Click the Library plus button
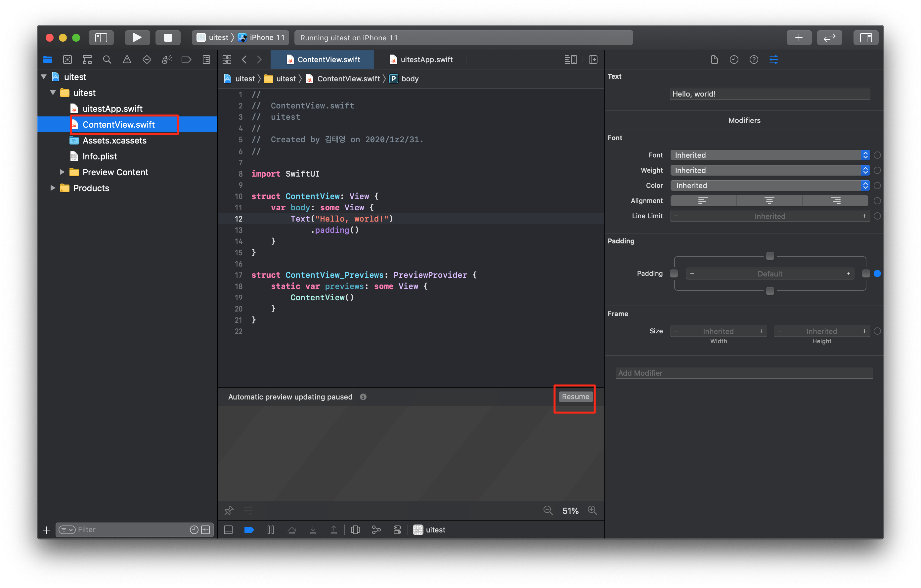921x588 pixels. (x=799, y=37)
